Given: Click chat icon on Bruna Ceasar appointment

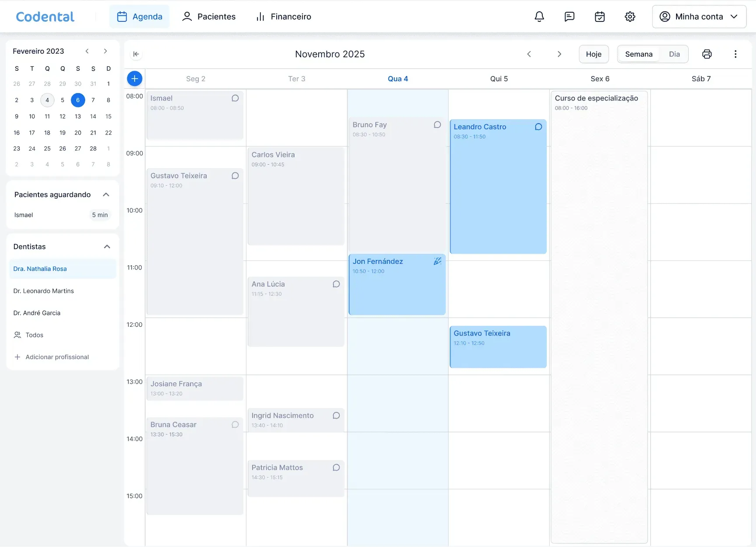Looking at the screenshot, I should 235,425.
